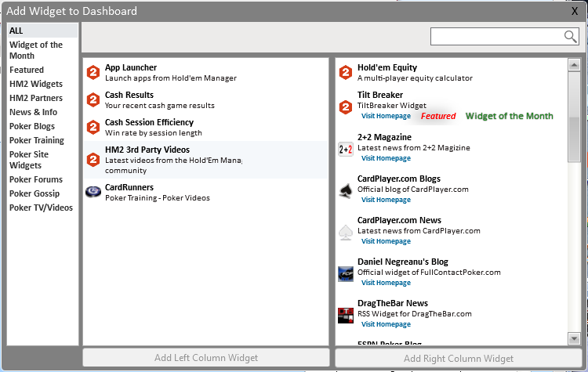The height and width of the screenshot is (372, 588).
Task: Open News & Info category
Action: pyautogui.click(x=34, y=112)
